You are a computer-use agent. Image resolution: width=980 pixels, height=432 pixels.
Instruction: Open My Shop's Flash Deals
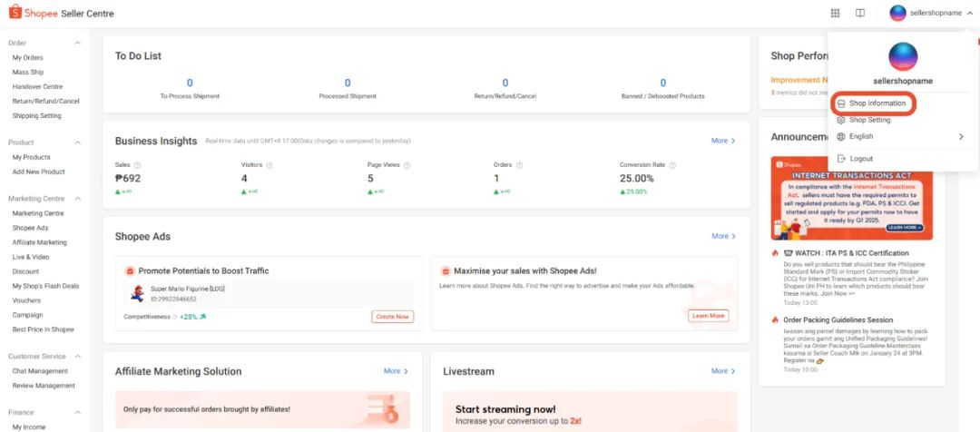coord(45,286)
